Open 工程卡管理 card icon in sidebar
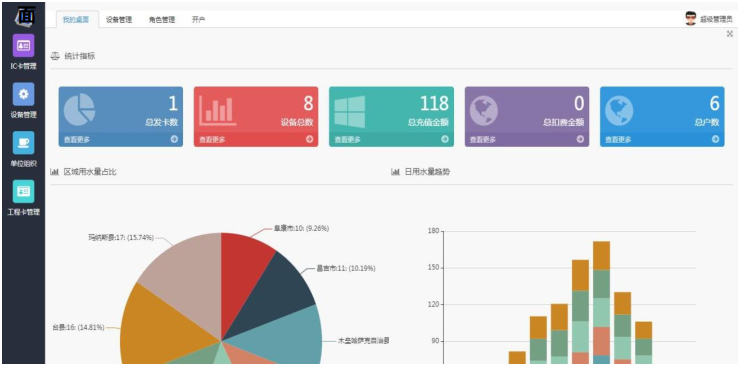 (23, 192)
